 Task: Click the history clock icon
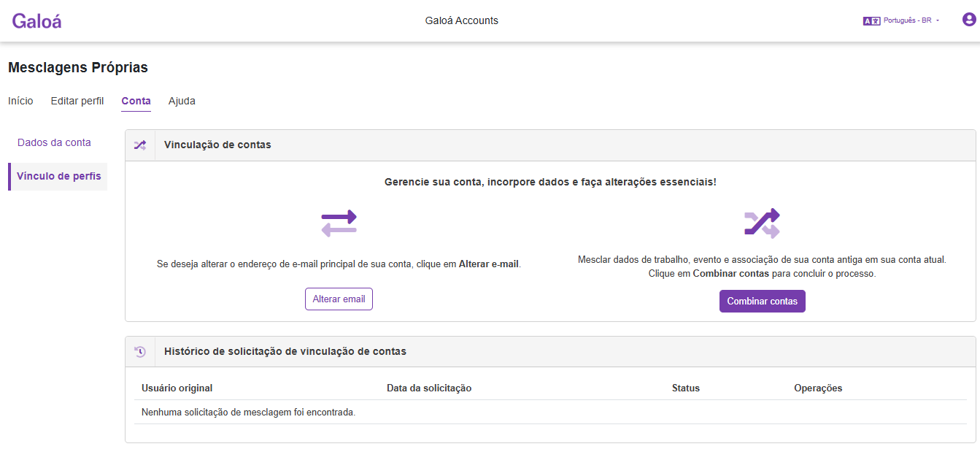tap(140, 351)
